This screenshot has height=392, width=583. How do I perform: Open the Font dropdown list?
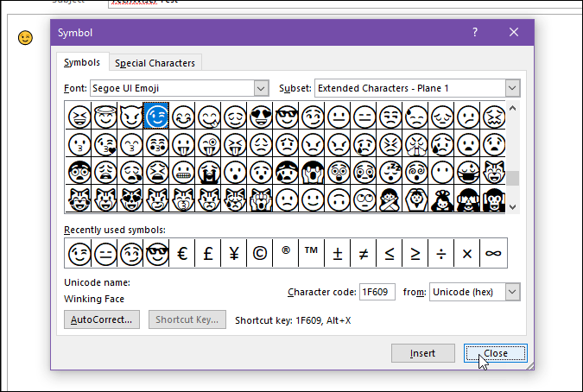(262, 88)
